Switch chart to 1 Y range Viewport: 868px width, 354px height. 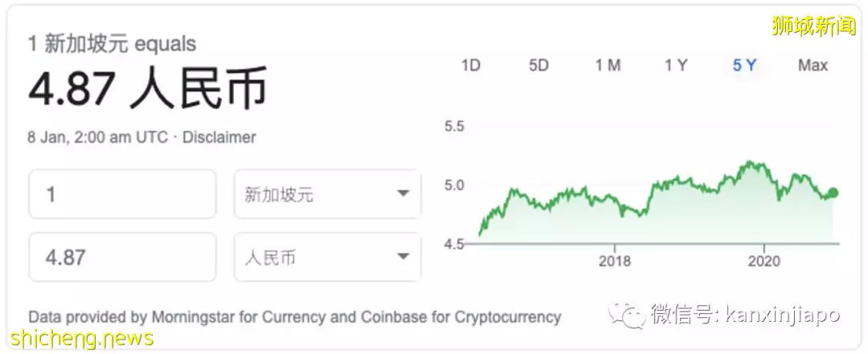click(676, 65)
